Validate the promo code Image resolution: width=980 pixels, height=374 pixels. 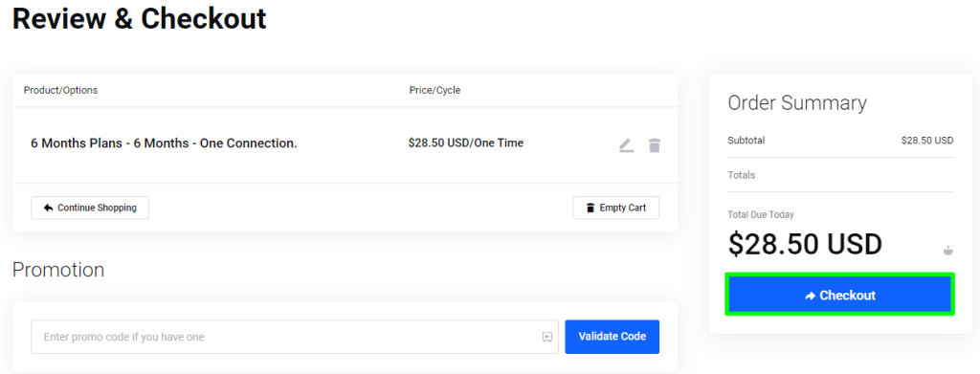coord(612,337)
